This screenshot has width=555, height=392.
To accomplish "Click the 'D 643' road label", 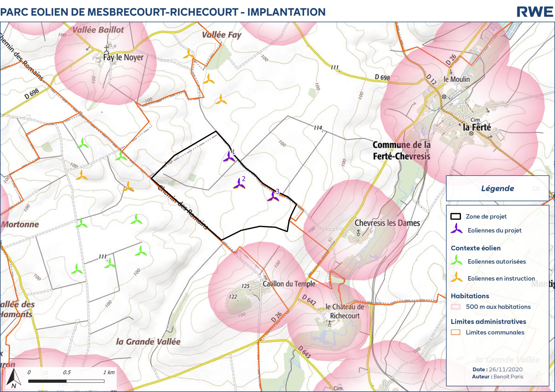I will coord(304,352).
